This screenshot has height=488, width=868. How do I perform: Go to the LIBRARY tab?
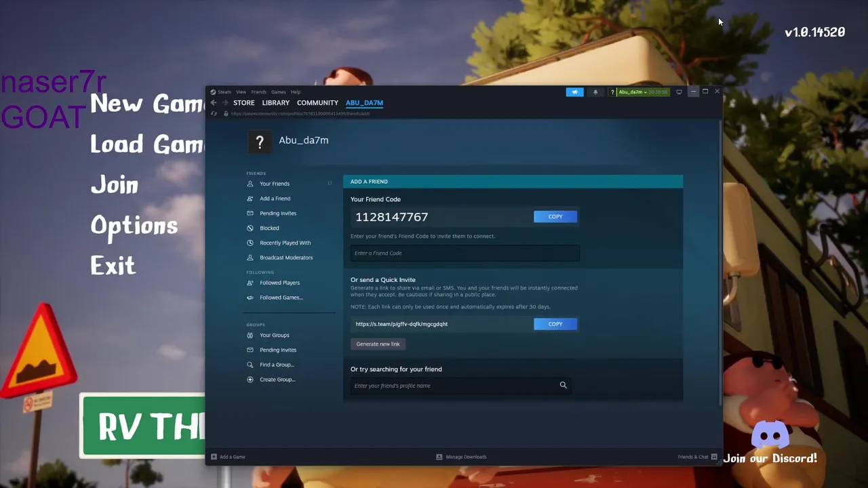(276, 103)
